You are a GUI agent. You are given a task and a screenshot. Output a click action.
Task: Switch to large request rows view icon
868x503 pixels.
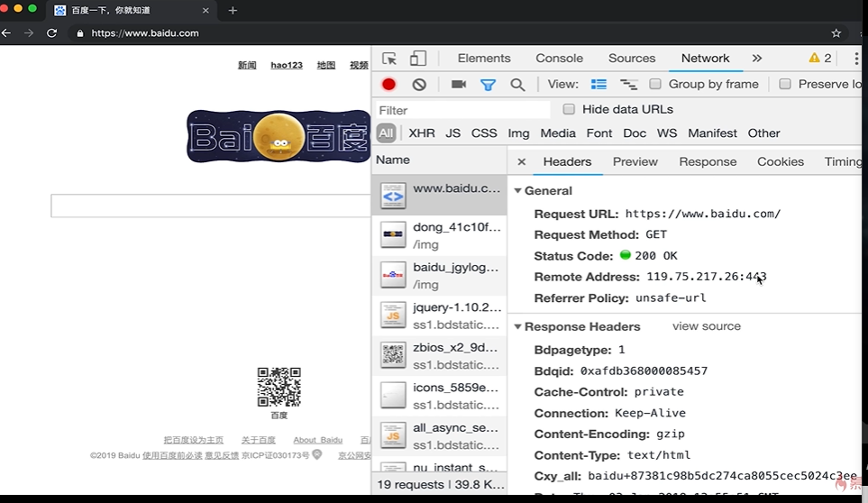pyautogui.click(x=598, y=84)
